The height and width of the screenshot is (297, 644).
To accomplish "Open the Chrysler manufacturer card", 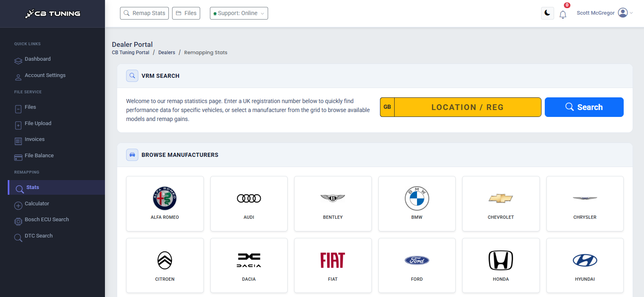I will click(585, 204).
